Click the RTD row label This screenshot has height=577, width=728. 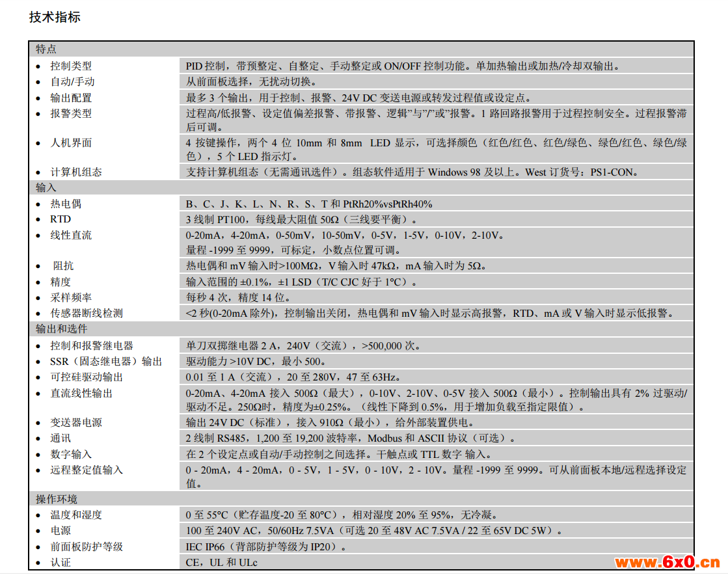click(61, 219)
